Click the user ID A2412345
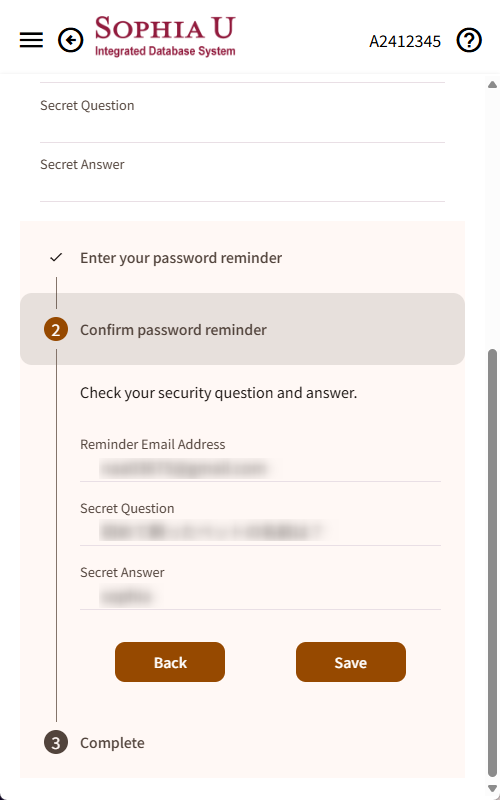The height and width of the screenshot is (800, 500). click(x=405, y=41)
